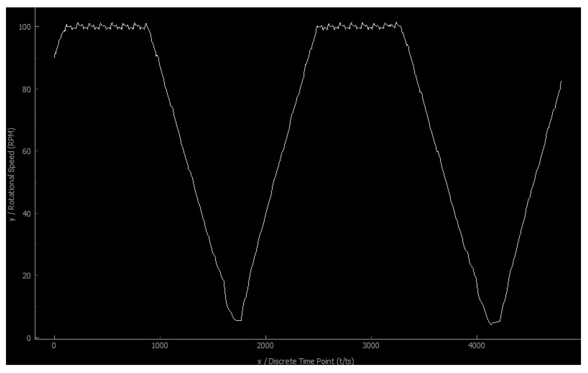
Task: Click the lowest point of the second dip
Action: pyautogui.click(x=492, y=324)
